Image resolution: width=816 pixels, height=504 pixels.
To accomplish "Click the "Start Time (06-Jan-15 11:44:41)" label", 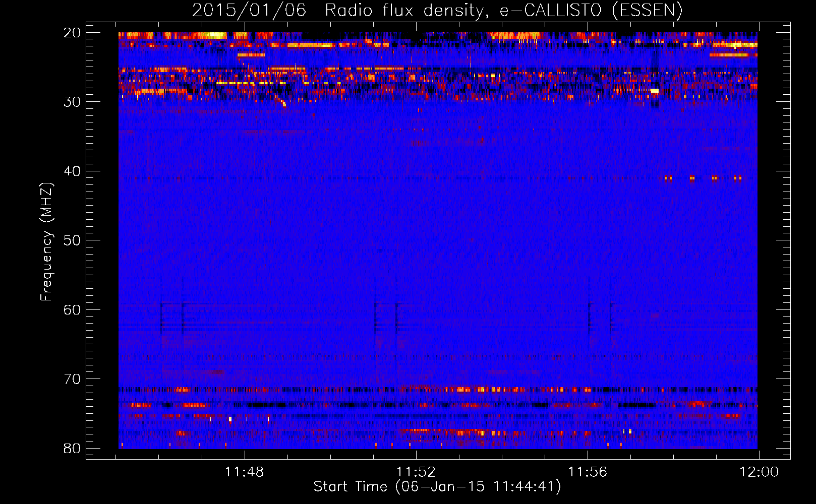I will click(x=437, y=487).
